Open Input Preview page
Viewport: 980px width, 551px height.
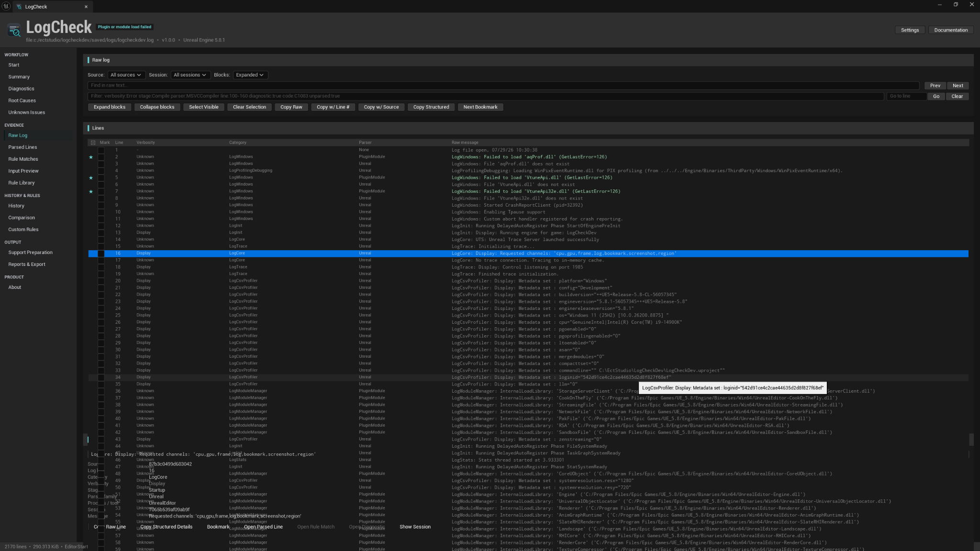(23, 171)
